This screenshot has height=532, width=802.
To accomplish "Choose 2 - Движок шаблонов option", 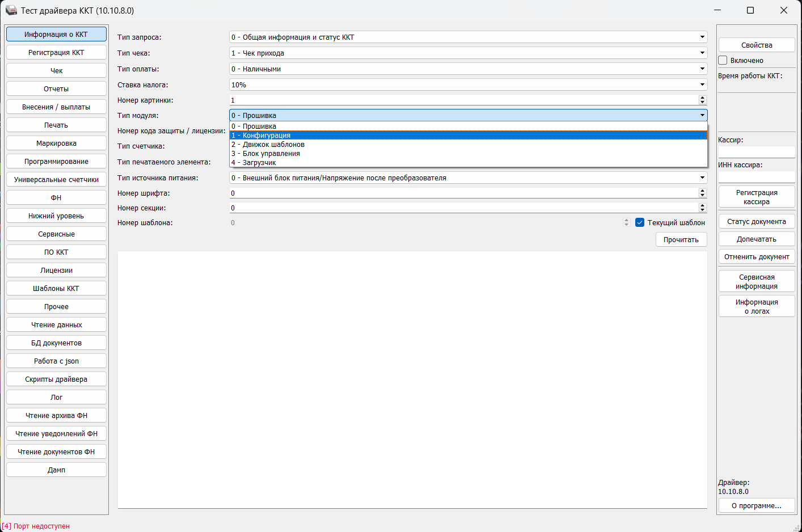I will (468, 144).
